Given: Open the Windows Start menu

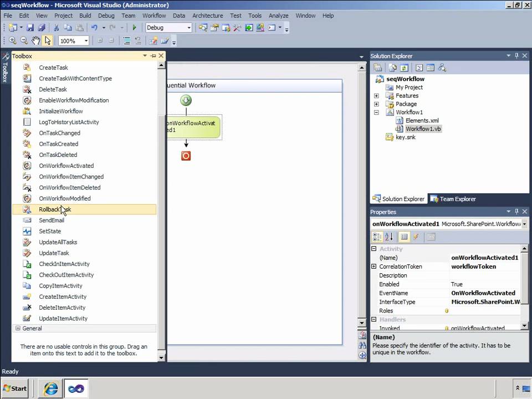Looking at the screenshot, I should coord(15,388).
